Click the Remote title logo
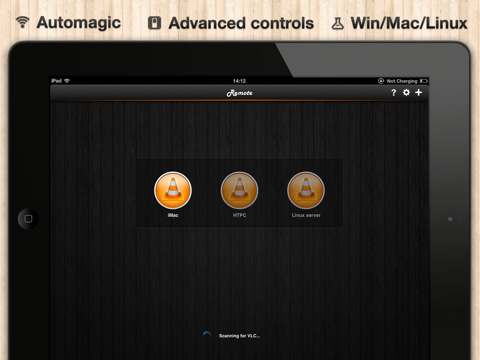Image resolution: width=480 pixels, height=360 pixels. pyautogui.click(x=239, y=93)
